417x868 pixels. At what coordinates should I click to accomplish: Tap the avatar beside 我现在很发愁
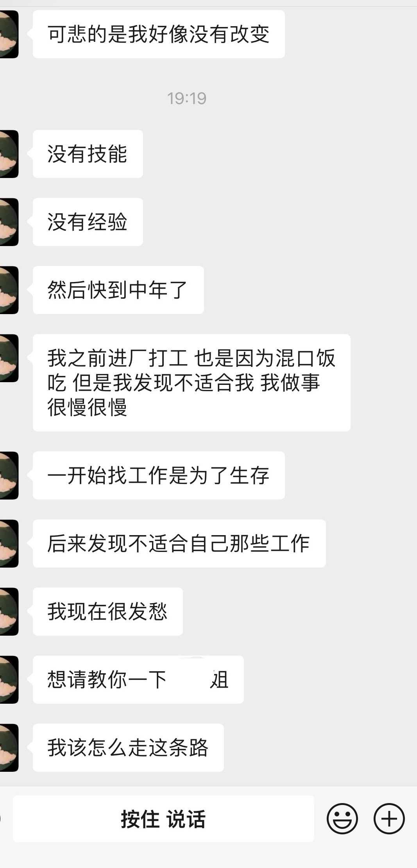point(9,611)
